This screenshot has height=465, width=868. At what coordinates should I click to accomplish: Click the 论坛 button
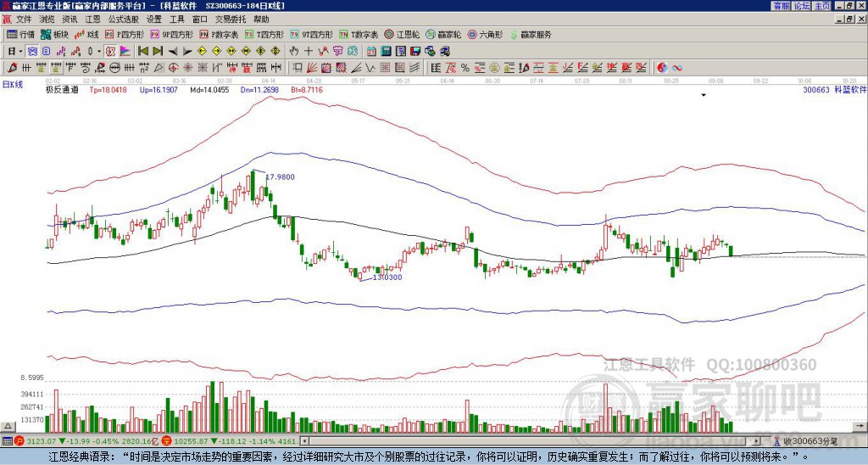pos(801,5)
